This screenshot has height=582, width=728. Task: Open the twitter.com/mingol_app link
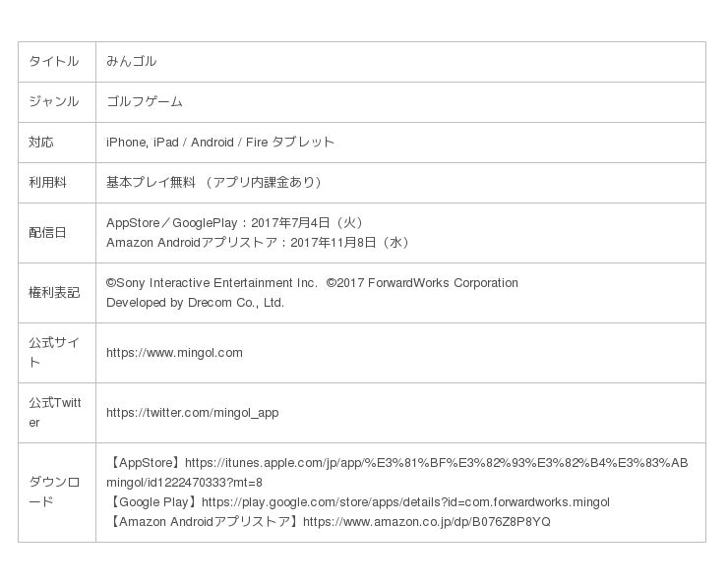[x=192, y=413]
